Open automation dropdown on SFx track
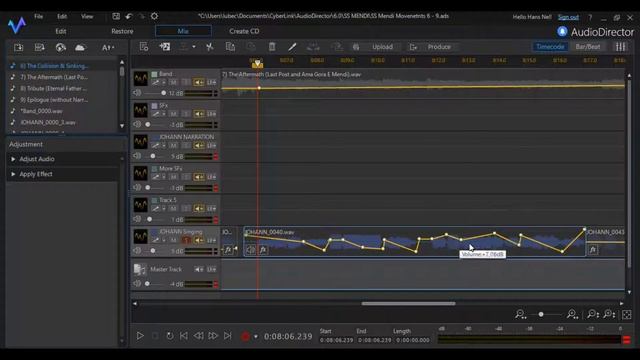 click(164, 114)
